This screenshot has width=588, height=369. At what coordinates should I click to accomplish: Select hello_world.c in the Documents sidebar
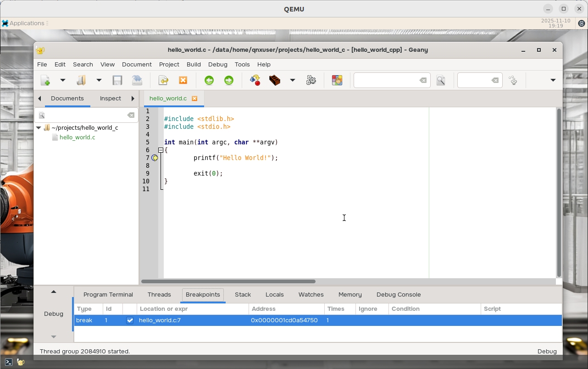pos(77,138)
